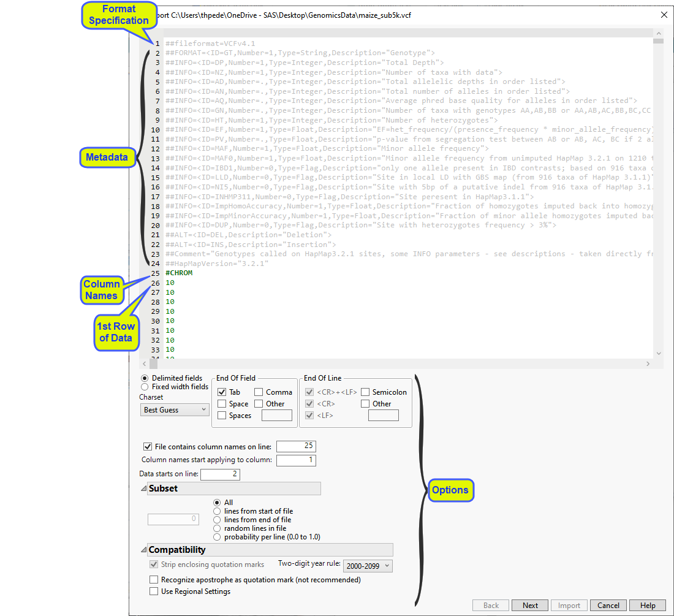Open the Charset 'Best Guess' dropdown
The image size is (674, 616).
click(174, 409)
